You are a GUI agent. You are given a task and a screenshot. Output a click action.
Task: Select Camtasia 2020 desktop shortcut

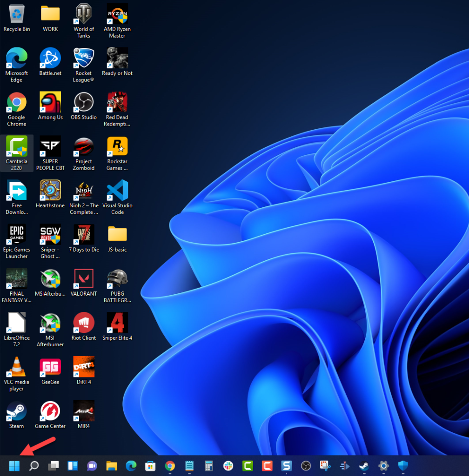click(17, 153)
